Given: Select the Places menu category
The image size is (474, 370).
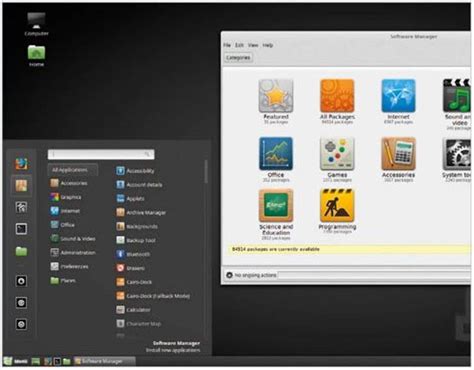Looking at the screenshot, I should [x=63, y=280].
